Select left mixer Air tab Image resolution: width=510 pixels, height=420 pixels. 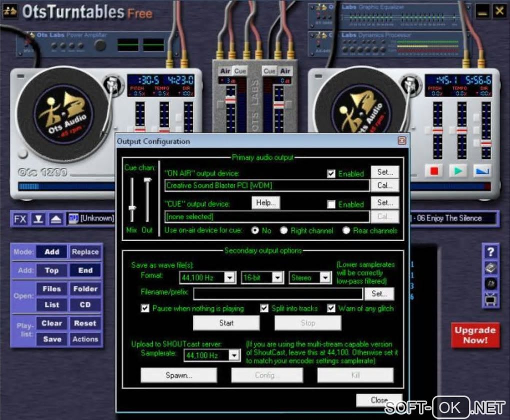point(225,71)
